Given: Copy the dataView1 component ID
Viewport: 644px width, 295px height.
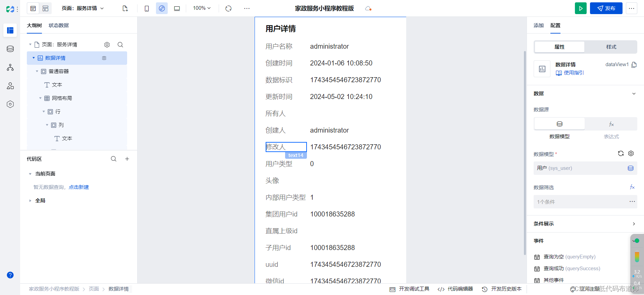Looking at the screenshot, I should [634, 65].
